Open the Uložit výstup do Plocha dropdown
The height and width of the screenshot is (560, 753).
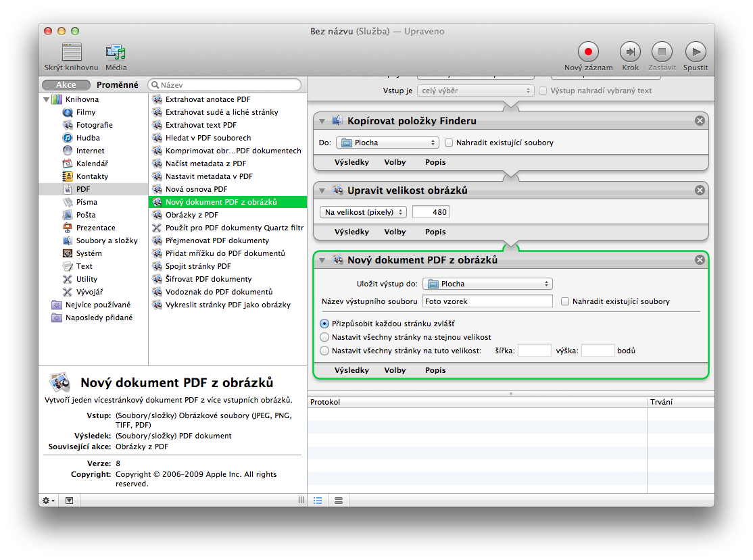487,284
